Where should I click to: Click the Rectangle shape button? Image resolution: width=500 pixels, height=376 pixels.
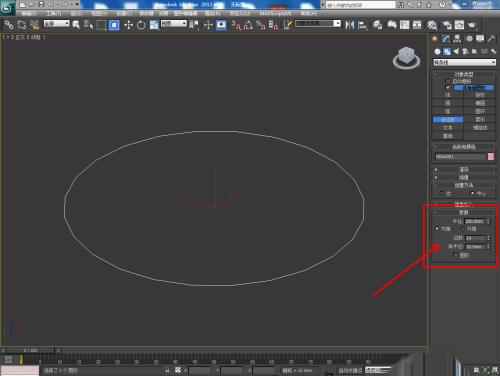pyautogui.click(x=480, y=95)
